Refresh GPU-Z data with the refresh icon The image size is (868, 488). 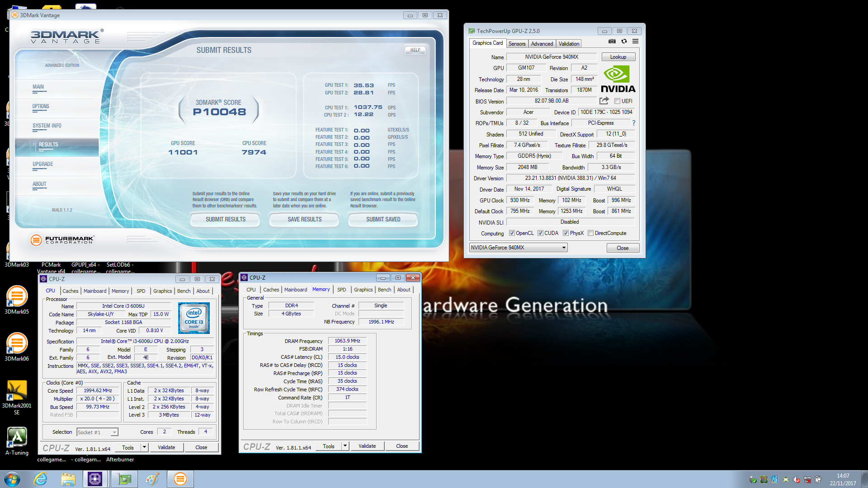point(624,41)
